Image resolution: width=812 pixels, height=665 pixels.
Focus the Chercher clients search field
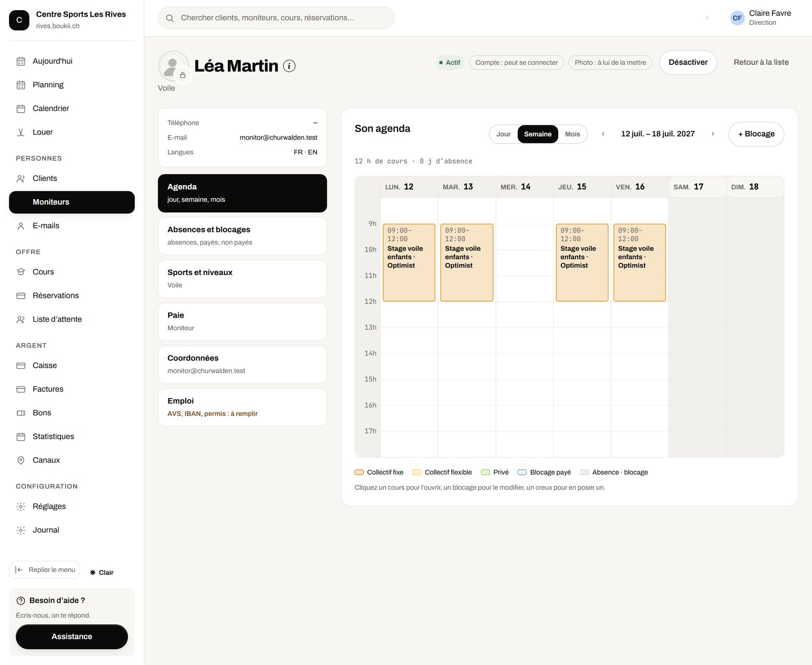pyautogui.click(x=276, y=18)
